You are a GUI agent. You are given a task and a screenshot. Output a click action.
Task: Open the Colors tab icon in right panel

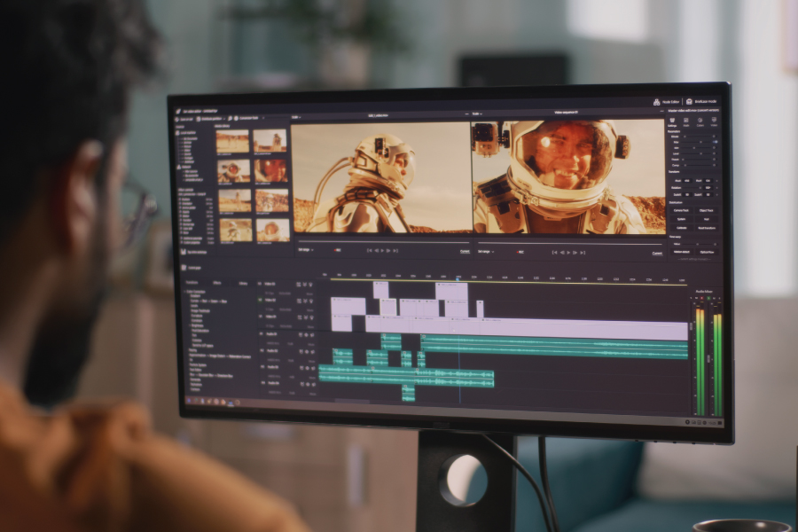tap(700, 122)
